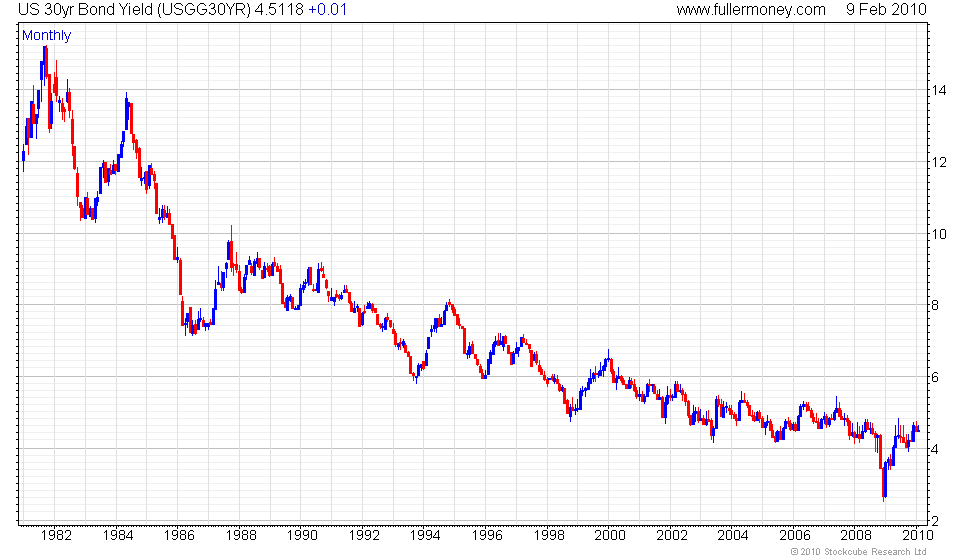Click the x-axis year 1994
The height and width of the screenshot is (560, 980).
click(x=425, y=535)
